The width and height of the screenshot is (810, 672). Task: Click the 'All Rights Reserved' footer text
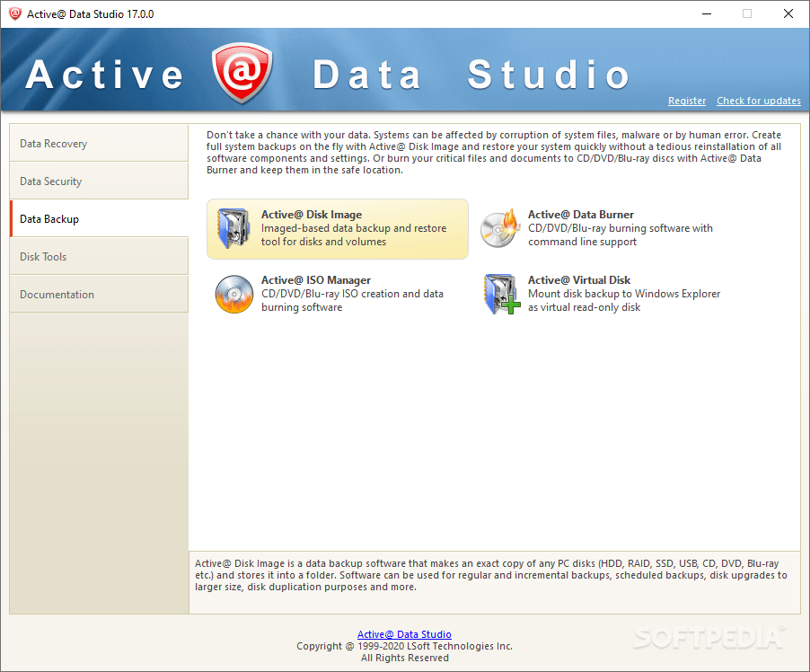404,658
